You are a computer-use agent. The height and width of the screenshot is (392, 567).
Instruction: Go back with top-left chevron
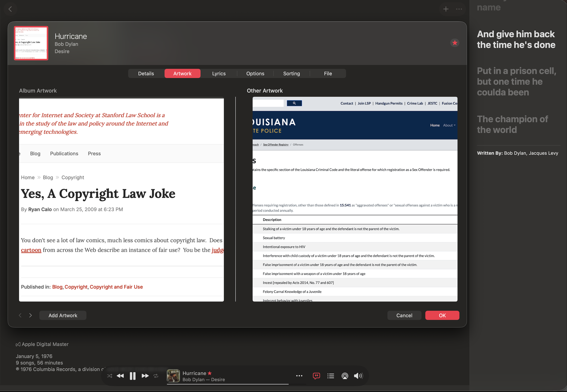(10, 9)
